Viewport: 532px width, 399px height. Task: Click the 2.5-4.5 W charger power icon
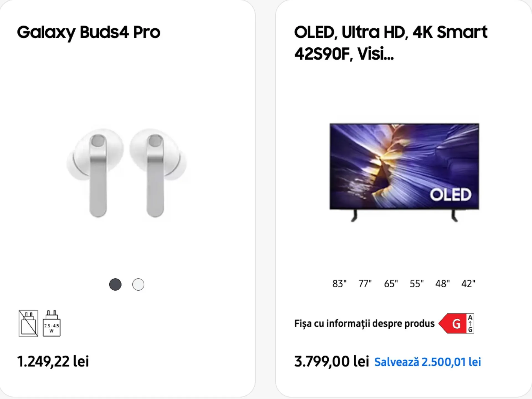tap(52, 323)
